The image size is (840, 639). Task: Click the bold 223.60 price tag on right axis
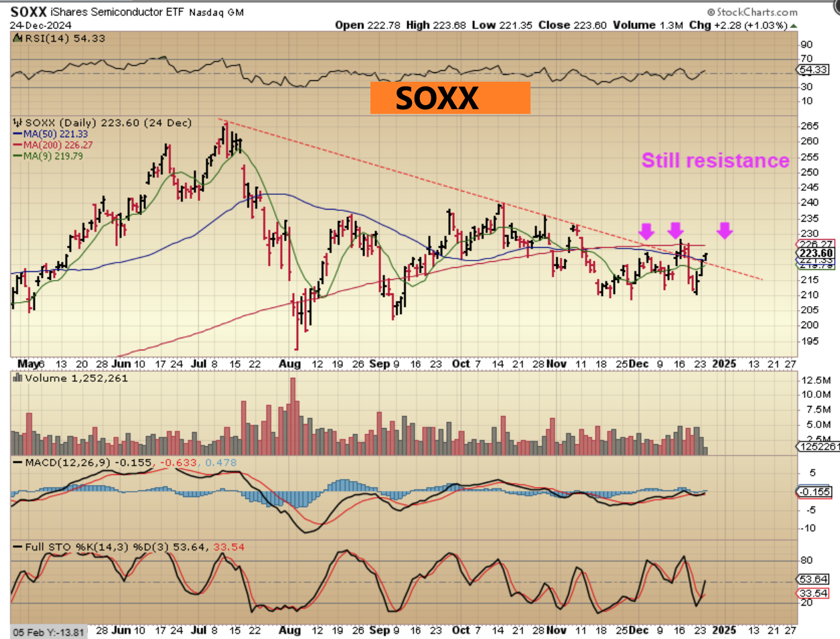(x=817, y=253)
